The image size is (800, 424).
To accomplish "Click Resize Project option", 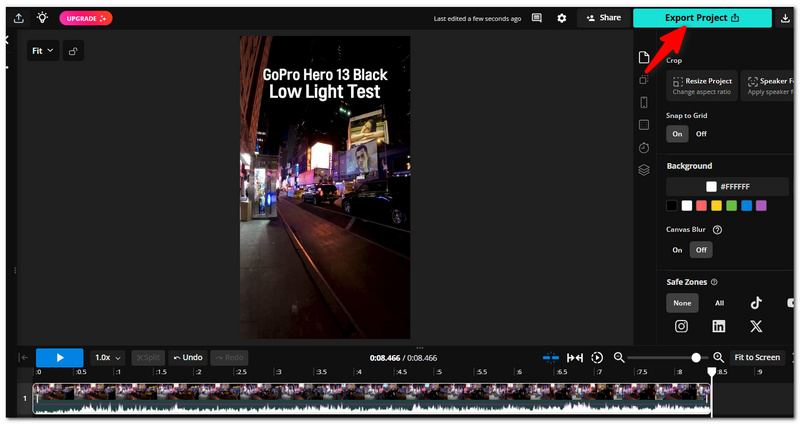I will (x=702, y=86).
